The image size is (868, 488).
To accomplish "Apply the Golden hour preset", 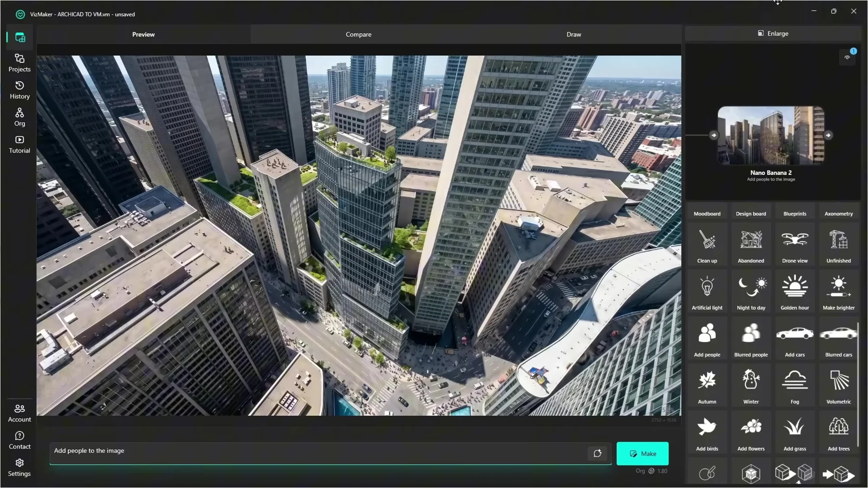I will pyautogui.click(x=795, y=291).
